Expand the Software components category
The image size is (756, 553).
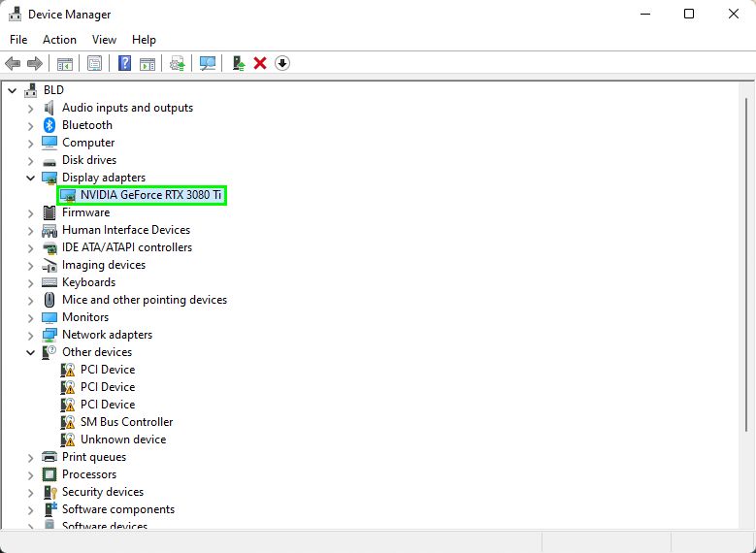point(31,509)
